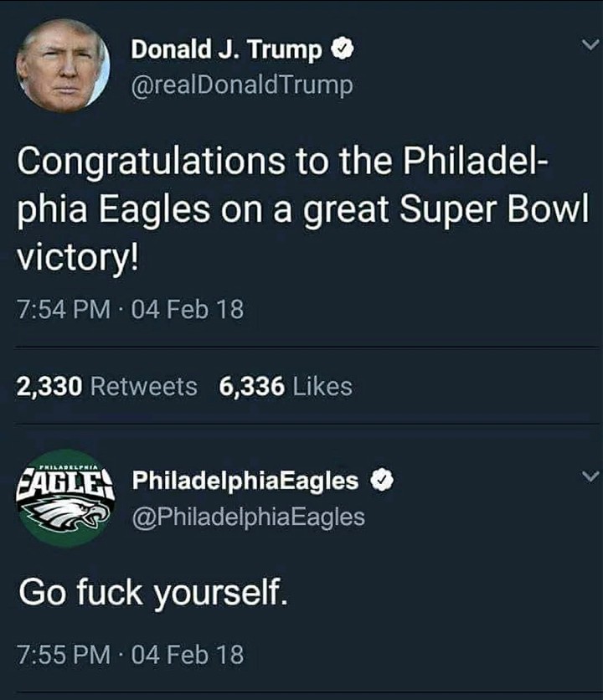Click the 04 Feb 18 date under Trump's tweet
Viewport: 603px width, 700px height.
[x=188, y=310]
